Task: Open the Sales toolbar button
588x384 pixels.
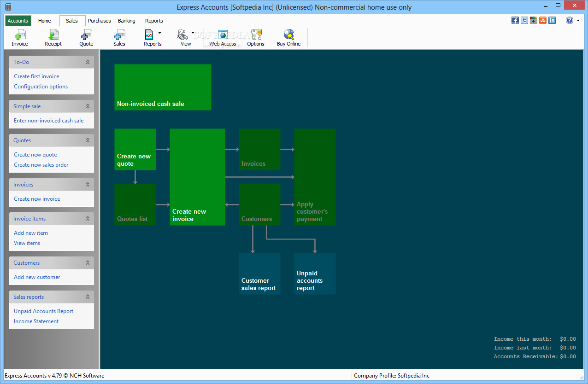Action: click(119, 38)
